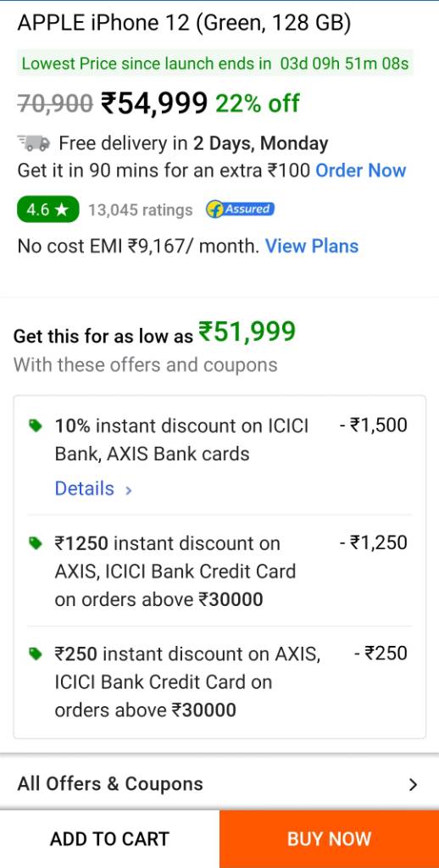Viewport: 439px width, 868px height.
Task: Tap green tag icon beside 10% instant discount
Action: tap(36, 426)
